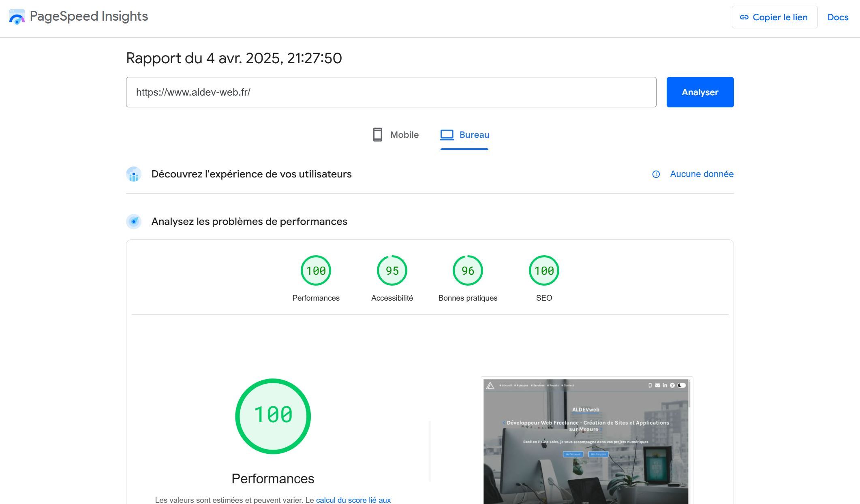Click Découvrez l'expérience de vos utilisateurs heading
The width and height of the screenshot is (860, 504).
[x=251, y=174]
